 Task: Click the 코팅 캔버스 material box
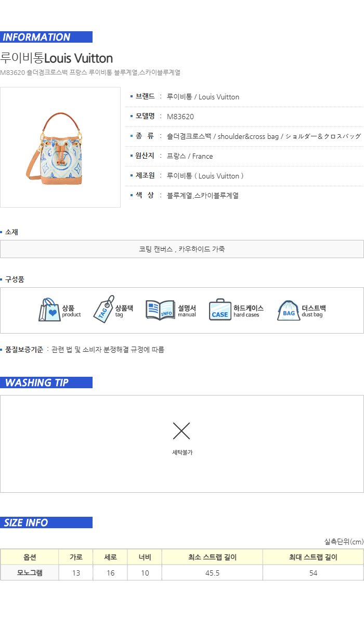182,249
